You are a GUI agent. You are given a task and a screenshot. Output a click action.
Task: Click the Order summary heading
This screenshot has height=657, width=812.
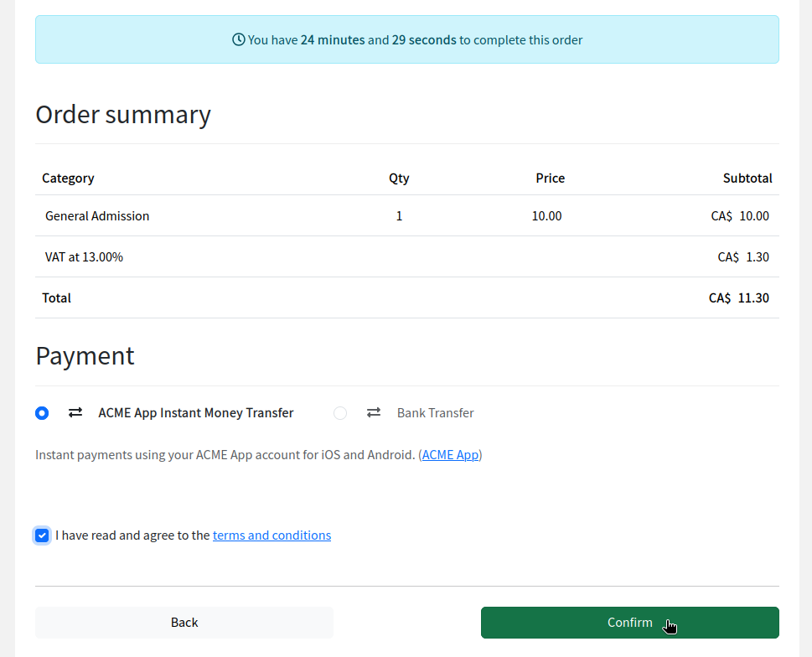tap(123, 115)
